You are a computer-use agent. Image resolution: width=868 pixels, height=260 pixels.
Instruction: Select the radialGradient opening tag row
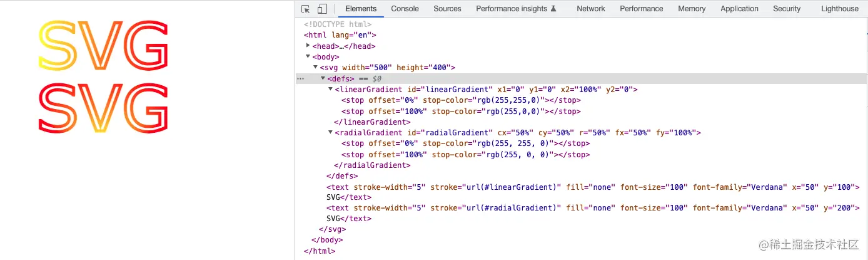tap(518, 133)
